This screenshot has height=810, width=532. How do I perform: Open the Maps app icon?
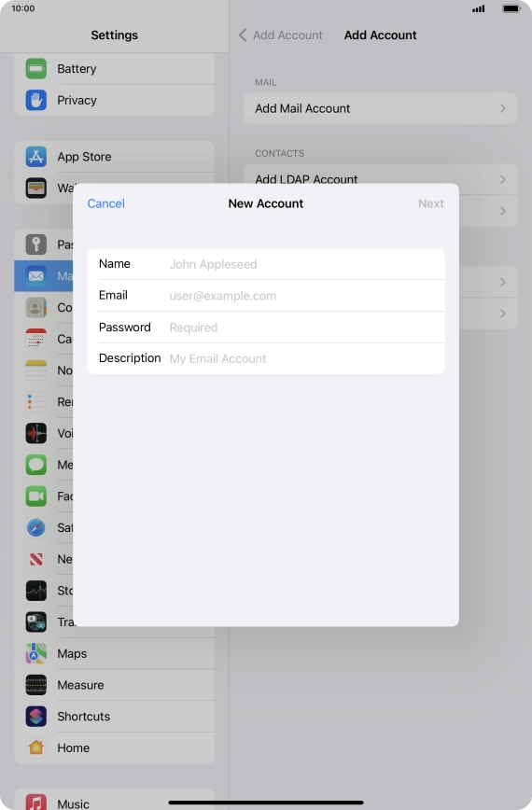(x=36, y=653)
